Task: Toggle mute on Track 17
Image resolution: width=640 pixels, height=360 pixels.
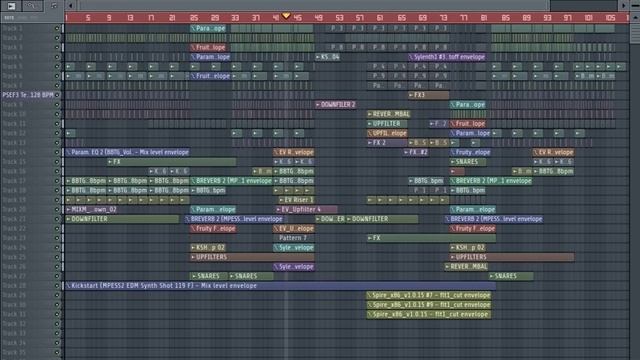Action: pyautogui.click(x=57, y=181)
